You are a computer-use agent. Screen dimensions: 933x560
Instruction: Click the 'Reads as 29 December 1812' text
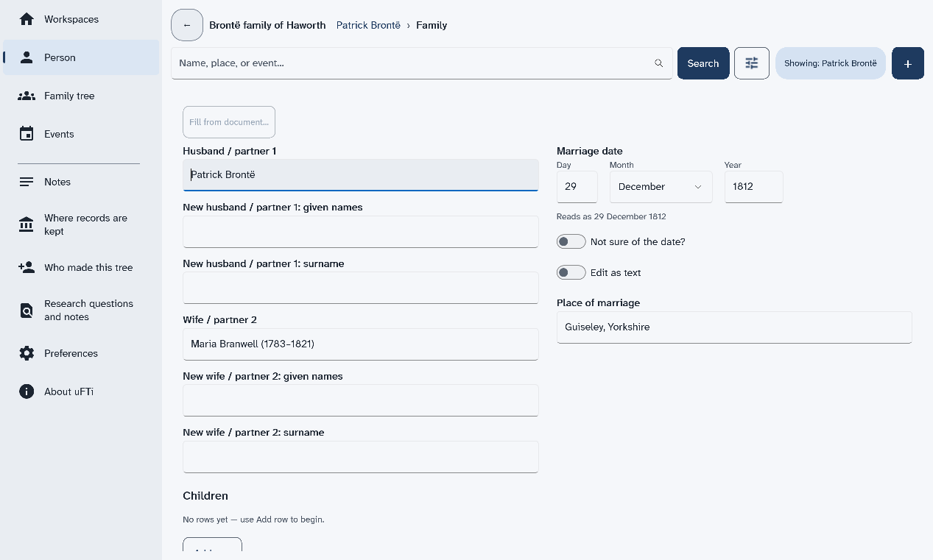pyautogui.click(x=611, y=216)
